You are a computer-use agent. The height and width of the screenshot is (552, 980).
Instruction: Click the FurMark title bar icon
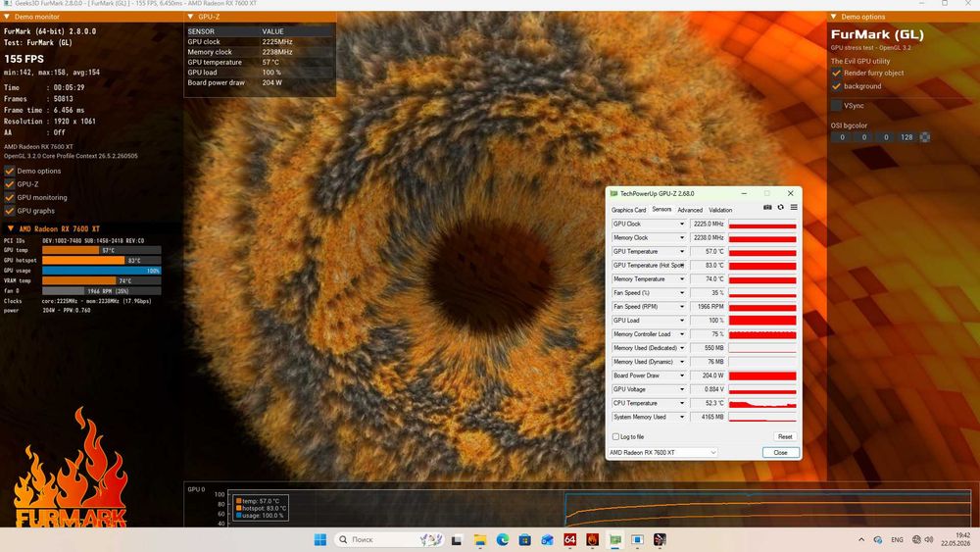(x=8, y=3)
